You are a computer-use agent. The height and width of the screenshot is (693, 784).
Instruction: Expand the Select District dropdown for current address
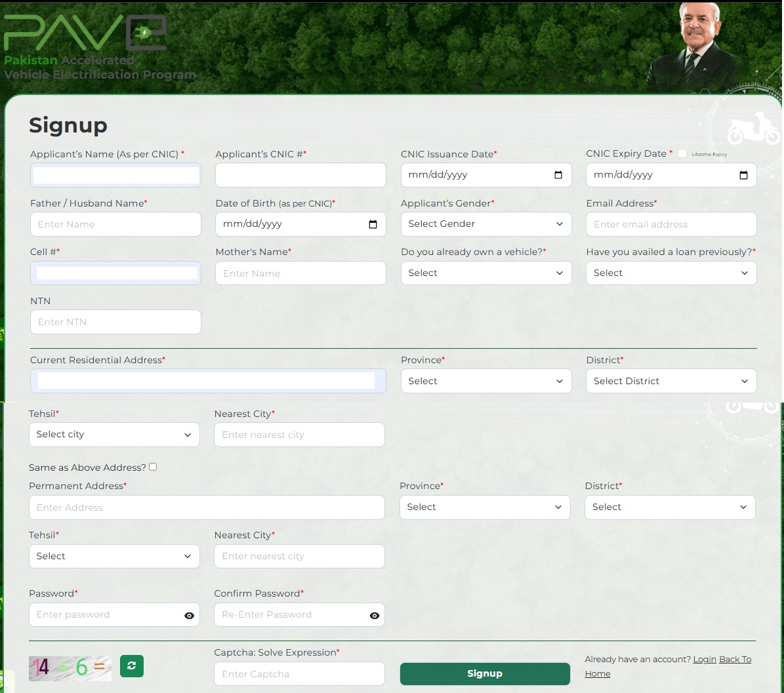coord(671,382)
